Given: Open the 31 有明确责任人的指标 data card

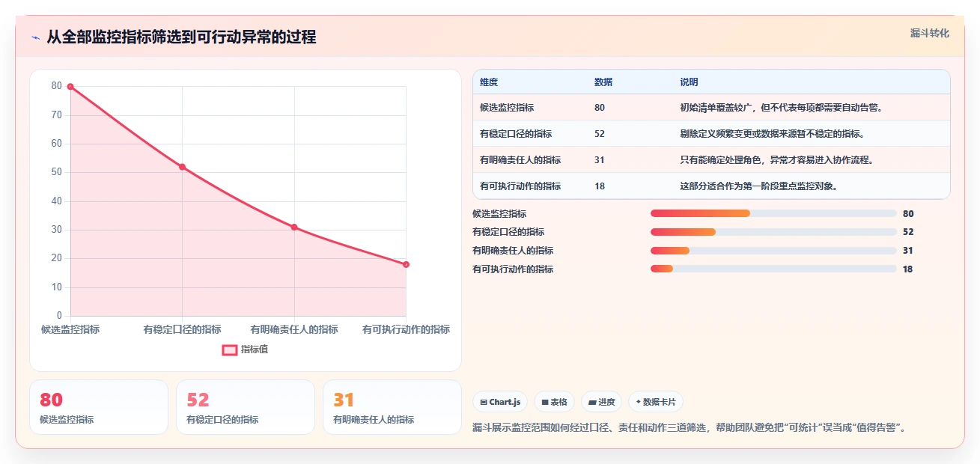Looking at the screenshot, I should coord(392,407).
